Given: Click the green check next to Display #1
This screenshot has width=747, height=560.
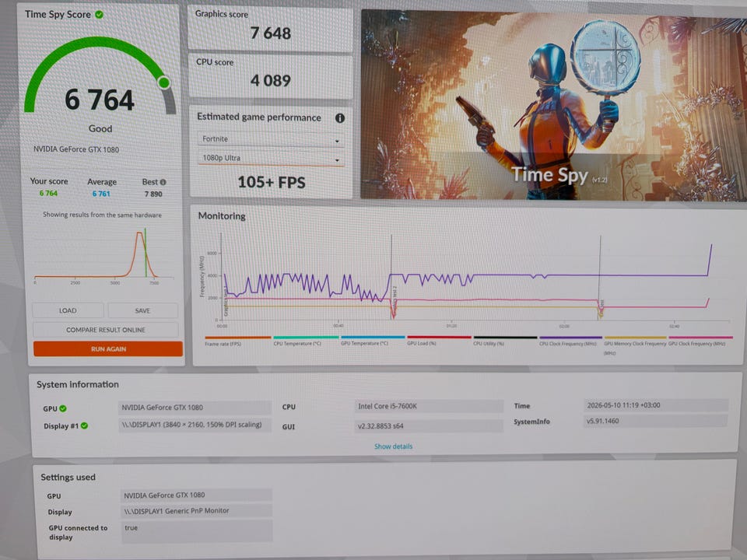Looking at the screenshot, I should (84, 425).
